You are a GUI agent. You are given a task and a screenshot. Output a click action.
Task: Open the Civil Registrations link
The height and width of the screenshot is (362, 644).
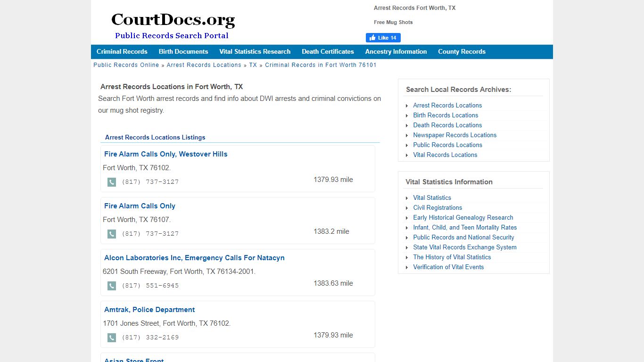point(438,208)
